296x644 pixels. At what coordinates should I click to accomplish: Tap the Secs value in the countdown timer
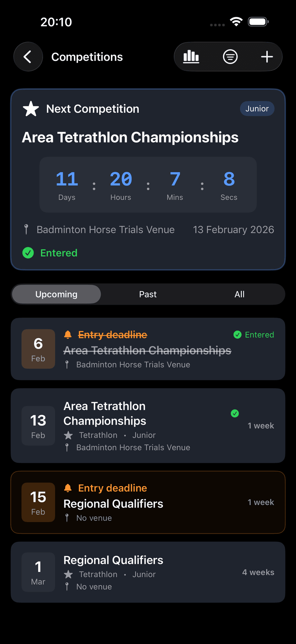229,179
